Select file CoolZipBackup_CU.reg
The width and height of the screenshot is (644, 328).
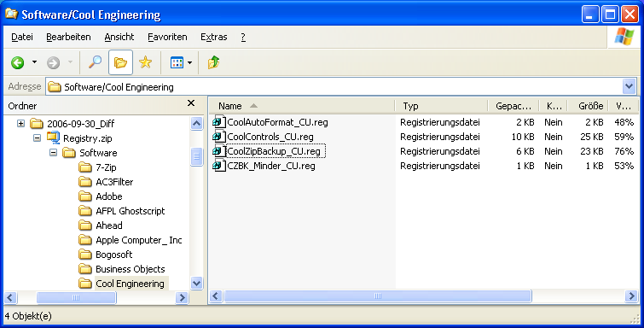pyautogui.click(x=274, y=151)
